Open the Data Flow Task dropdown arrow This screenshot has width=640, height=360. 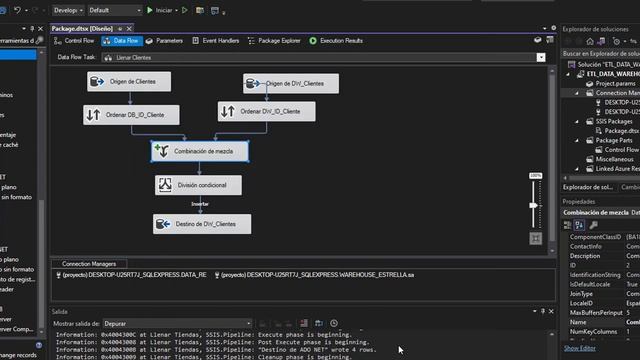[541, 58]
